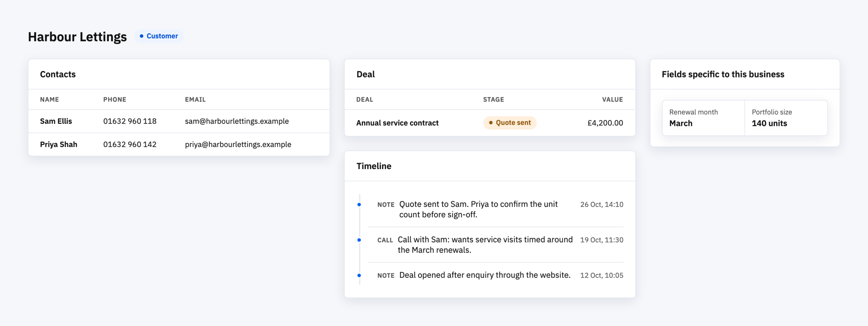Click email priya@harbourlettings.example
868x326 pixels.
[x=238, y=144]
